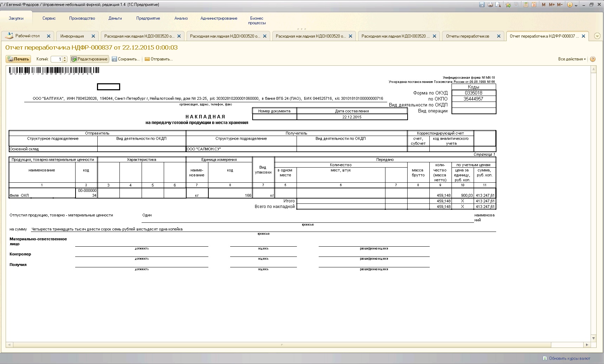
Task: Open the Предприятие section
Action: [x=148, y=18]
